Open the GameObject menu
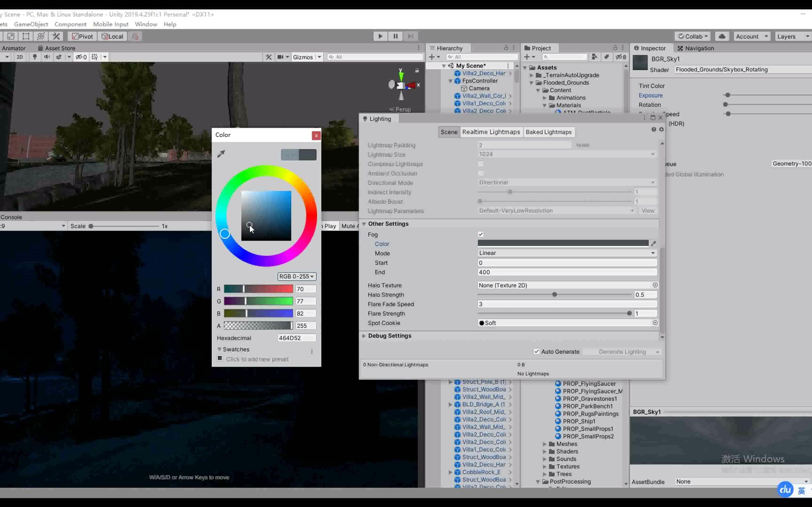 pos(31,24)
